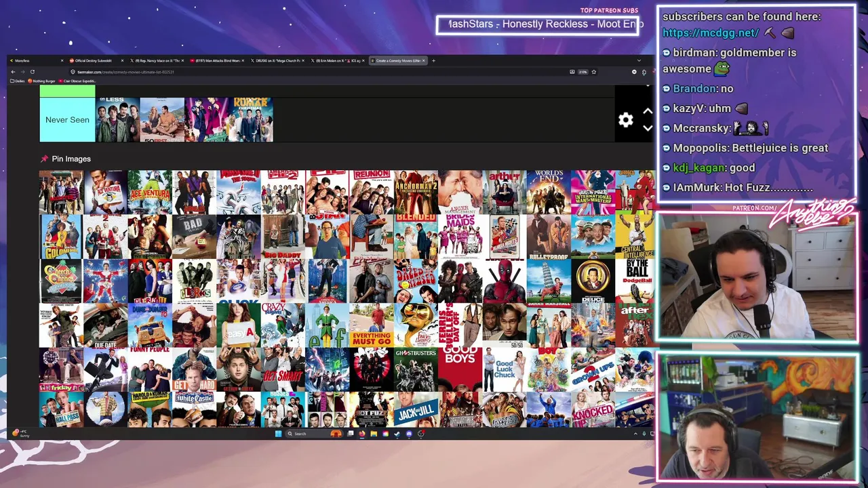868x488 pixels.
Task: Go back with the browser back arrow
Action: 12,72
